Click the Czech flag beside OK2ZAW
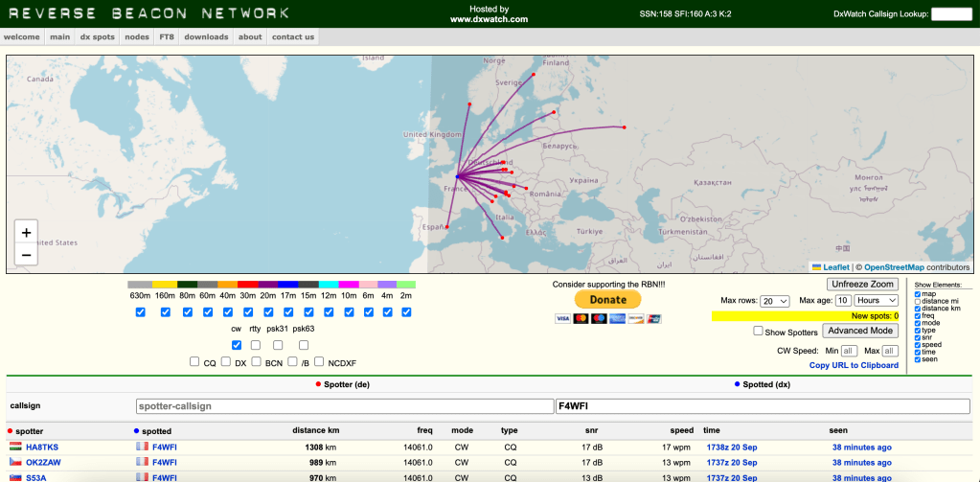The image size is (980, 482). (x=15, y=462)
